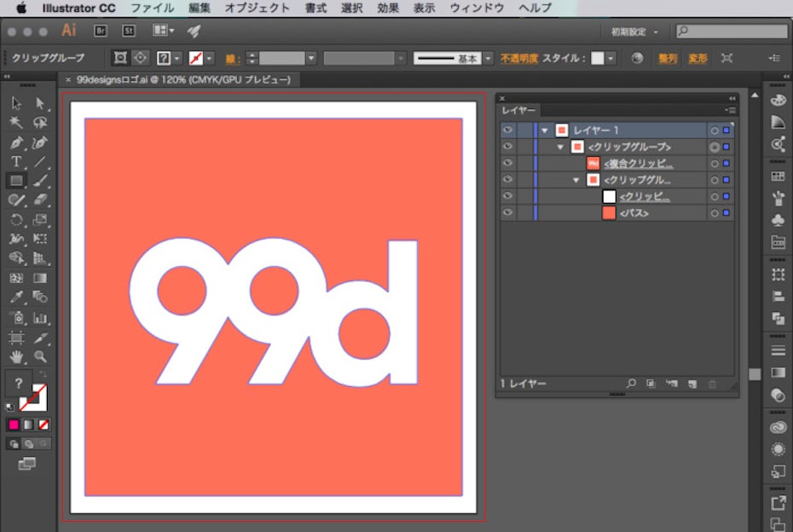Open the ウィンドウ menu
Screen dimensions: 793x532
coord(477,8)
